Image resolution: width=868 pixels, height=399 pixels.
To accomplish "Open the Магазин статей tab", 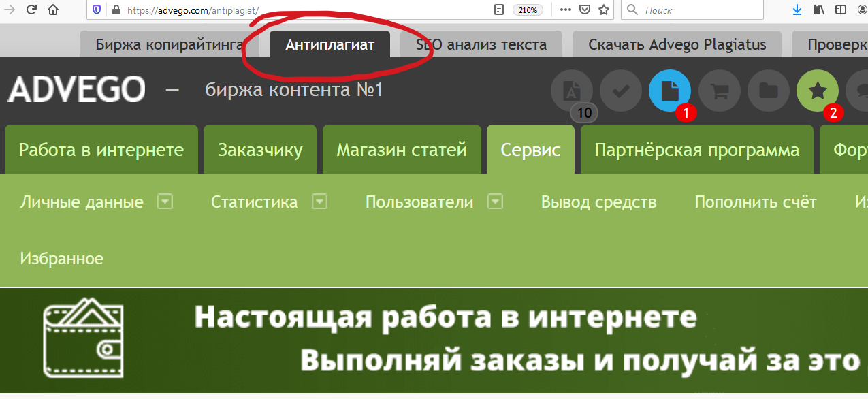I will (402, 149).
